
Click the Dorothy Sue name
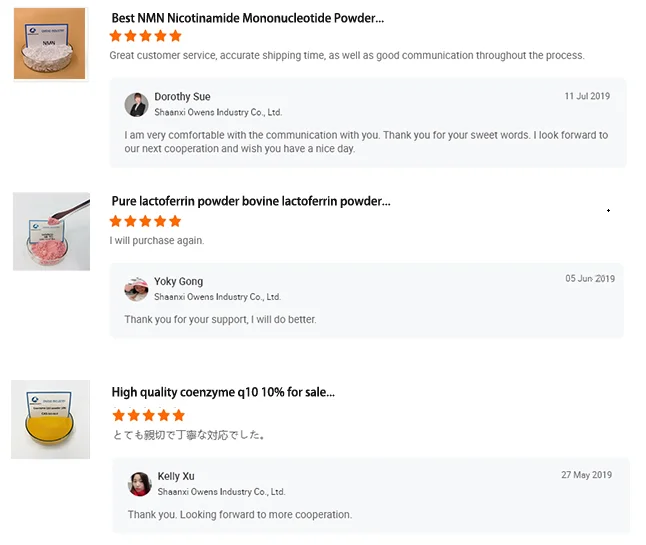tap(182, 97)
